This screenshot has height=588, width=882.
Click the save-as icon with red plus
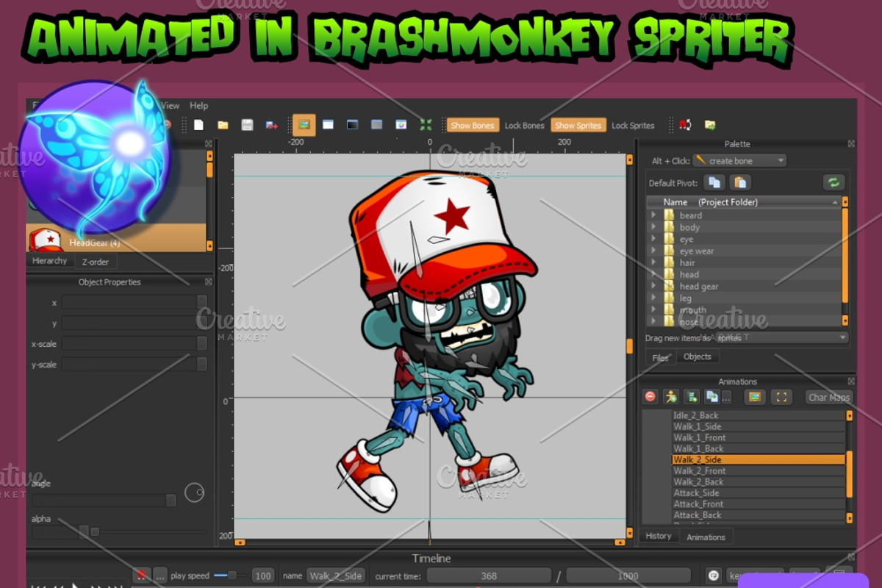tap(272, 125)
